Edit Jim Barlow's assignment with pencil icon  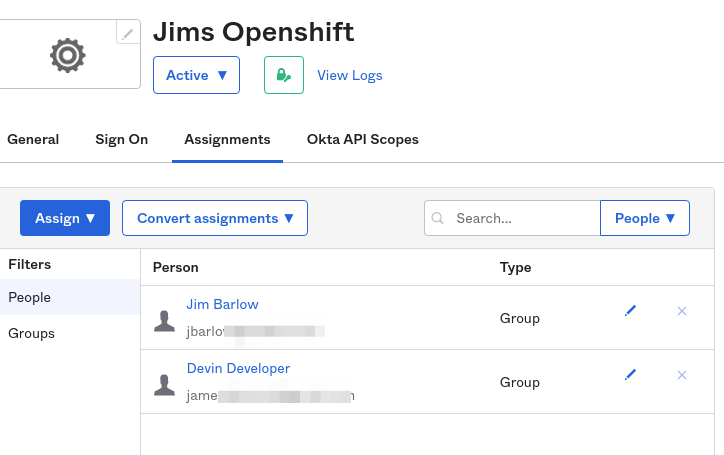click(x=630, y=311)
